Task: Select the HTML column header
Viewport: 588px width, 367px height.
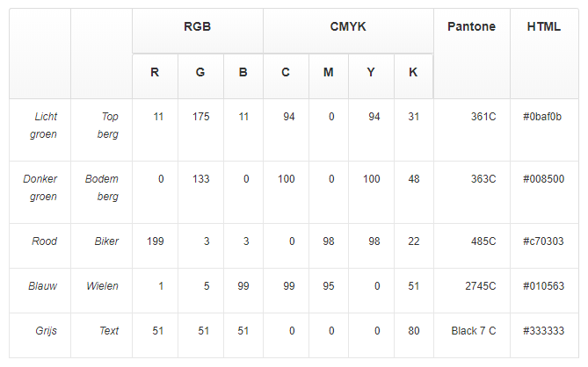Action: pos(543,27)
